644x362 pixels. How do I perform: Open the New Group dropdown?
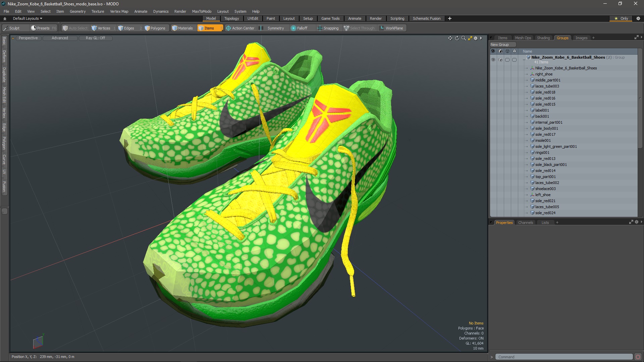point(503,45)
